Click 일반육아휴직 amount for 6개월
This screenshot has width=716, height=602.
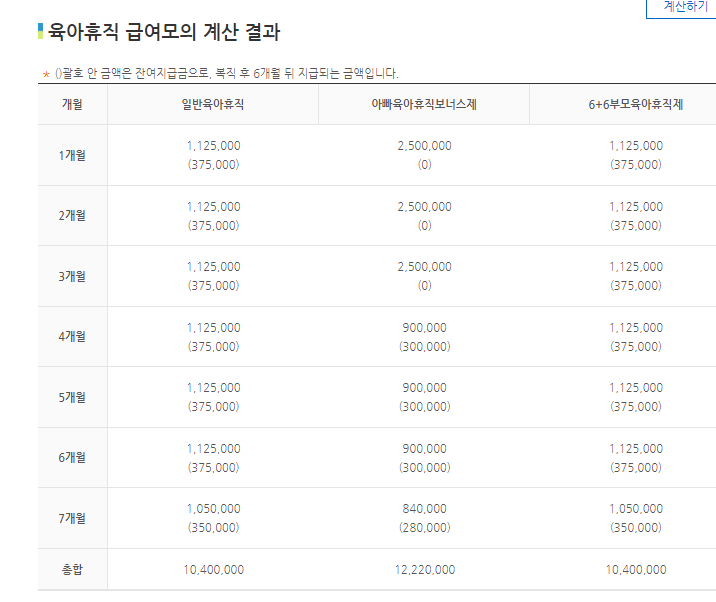tap(213, 449)
